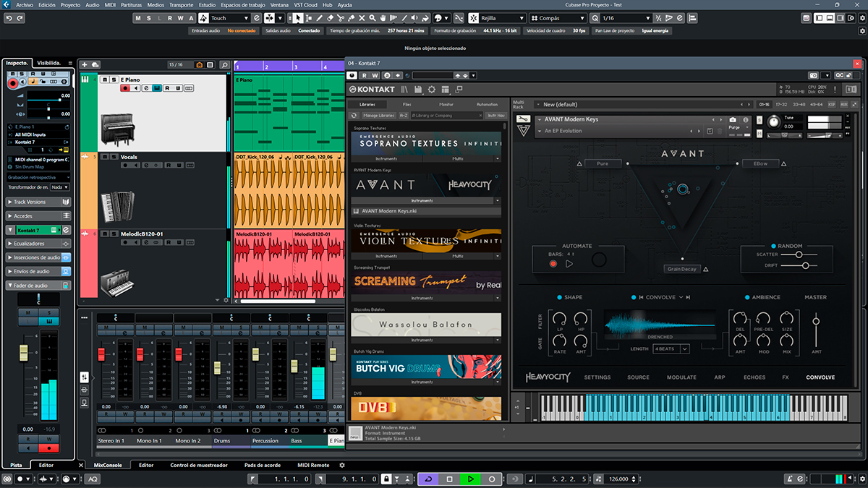Viewport: 868px width, 488px height.
Task: Open the Compás grid type dropdown
Action: click(556, 17)
